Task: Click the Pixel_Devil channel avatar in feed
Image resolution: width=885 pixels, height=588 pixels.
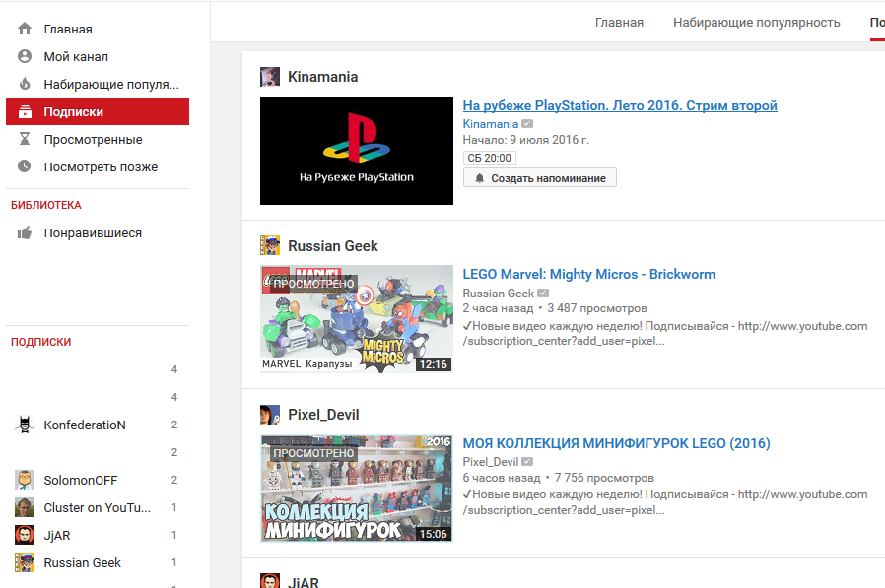Action: (270, 415)
